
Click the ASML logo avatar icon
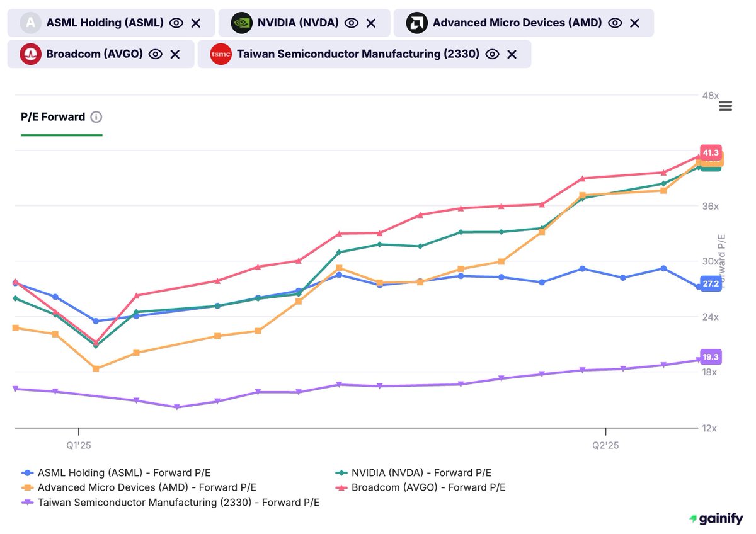(x=30, y=23)
